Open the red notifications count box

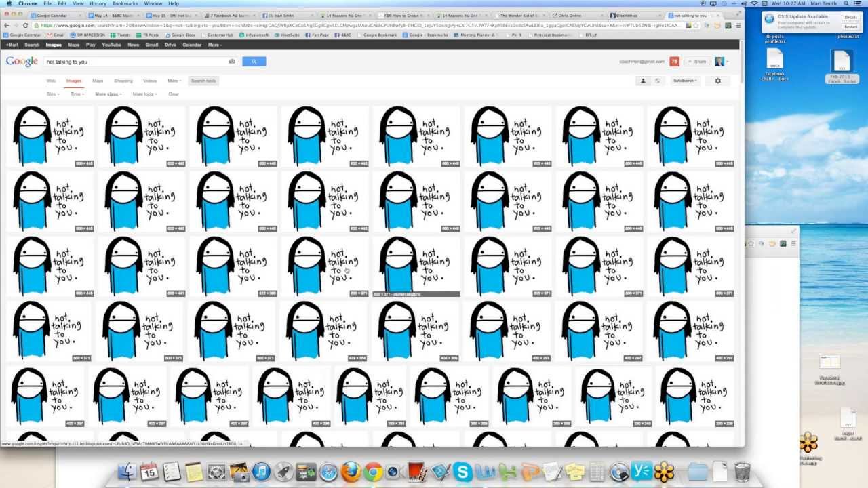674,62
